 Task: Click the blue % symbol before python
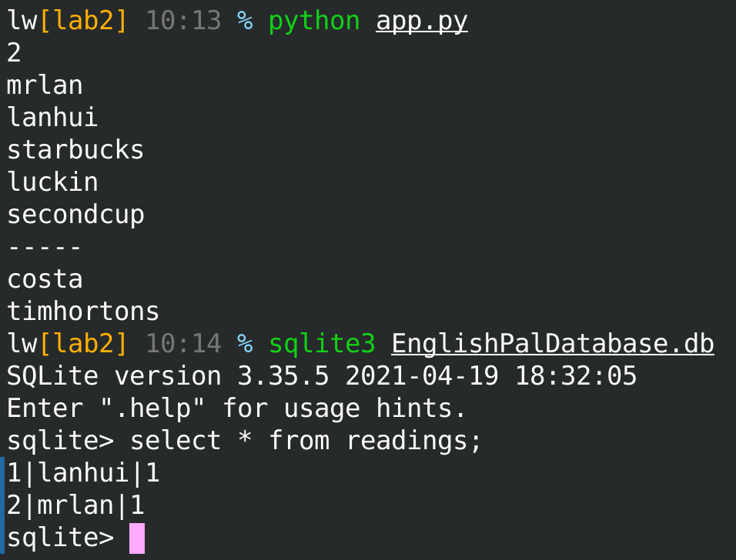245,21
